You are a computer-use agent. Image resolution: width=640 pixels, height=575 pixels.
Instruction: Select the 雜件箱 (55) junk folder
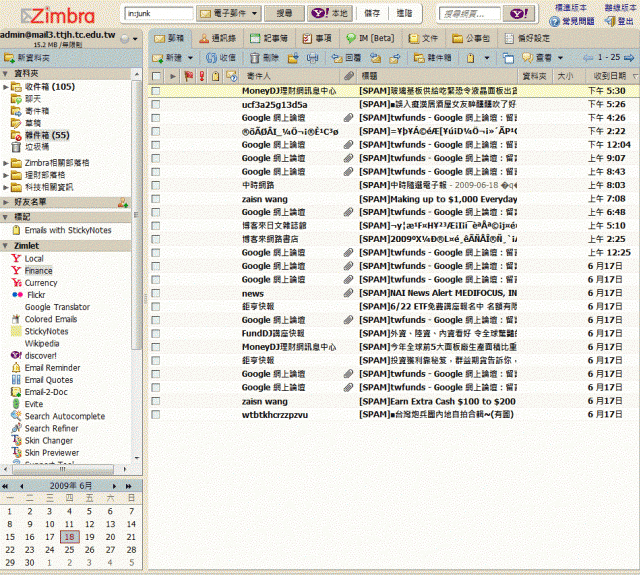pyautogui.click(x=40, y=135)
